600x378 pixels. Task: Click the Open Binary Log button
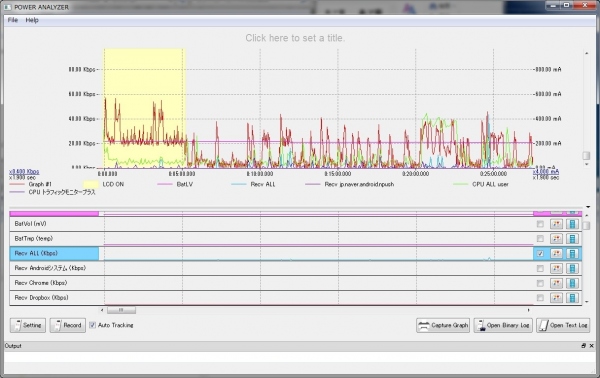(x=503, y=325)
